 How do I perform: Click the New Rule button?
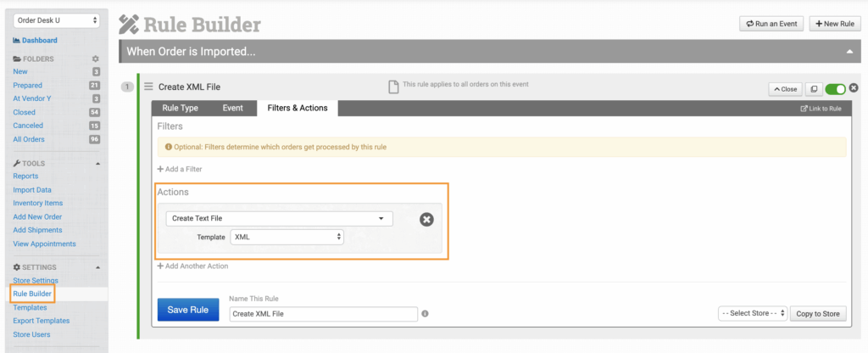[834, 24]
